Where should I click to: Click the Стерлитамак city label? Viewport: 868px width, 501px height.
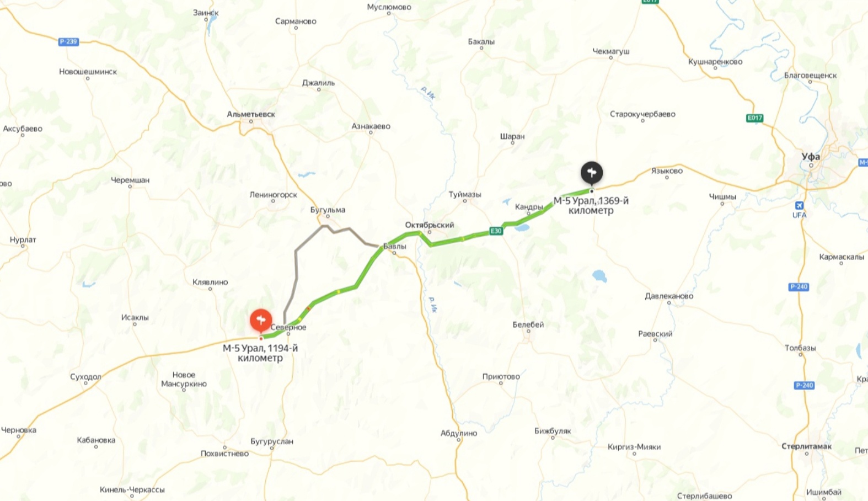[806, 446]
